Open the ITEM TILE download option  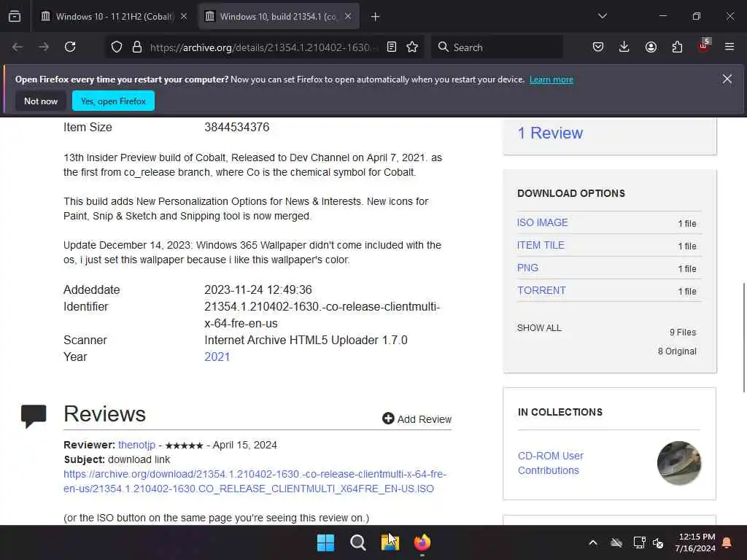(541, 245)
